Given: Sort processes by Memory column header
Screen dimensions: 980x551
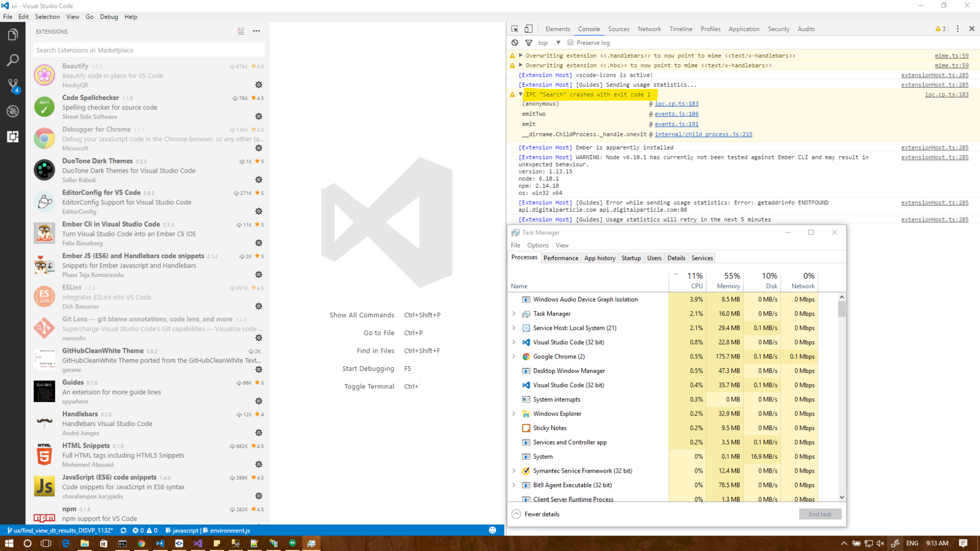Looking at the screenshot, I should [x=724, y=281].
